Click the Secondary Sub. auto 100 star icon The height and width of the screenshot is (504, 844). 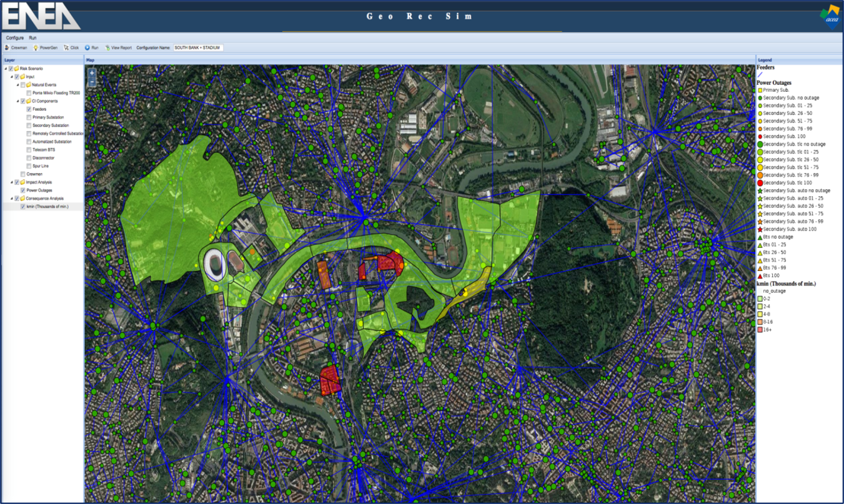pyautogui.click(x=760, y=229)
